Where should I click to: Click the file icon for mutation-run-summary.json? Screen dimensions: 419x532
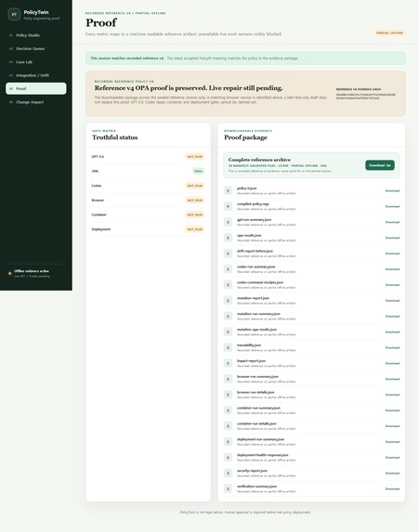pyautogui.click(x=228, y=317)
